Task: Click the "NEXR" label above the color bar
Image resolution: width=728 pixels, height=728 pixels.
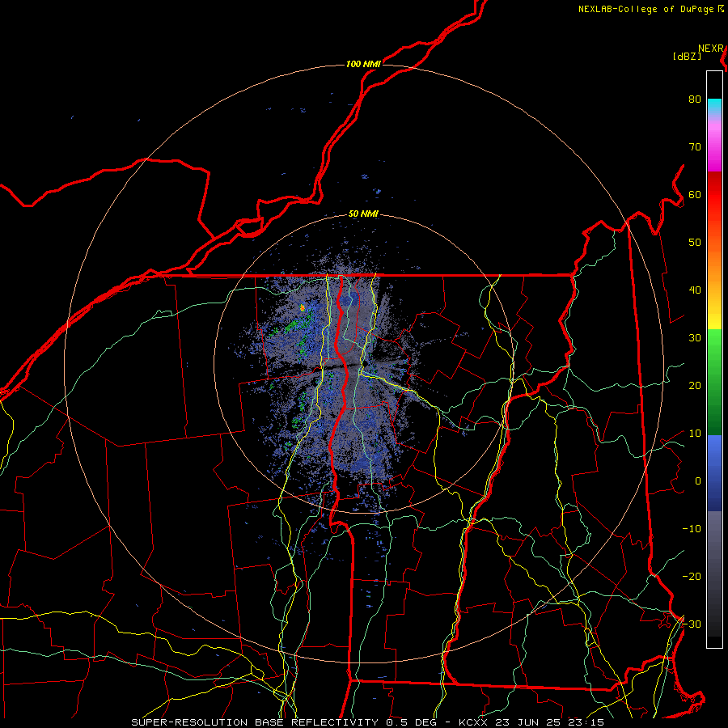Action: point(710,49)
